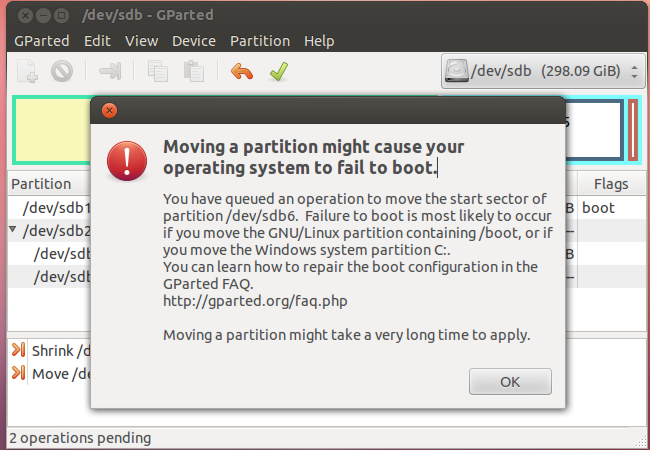Undo last operation with orange arrow
Image resolution: width=650 pixels, height=450 pixels.
point(242,71)
